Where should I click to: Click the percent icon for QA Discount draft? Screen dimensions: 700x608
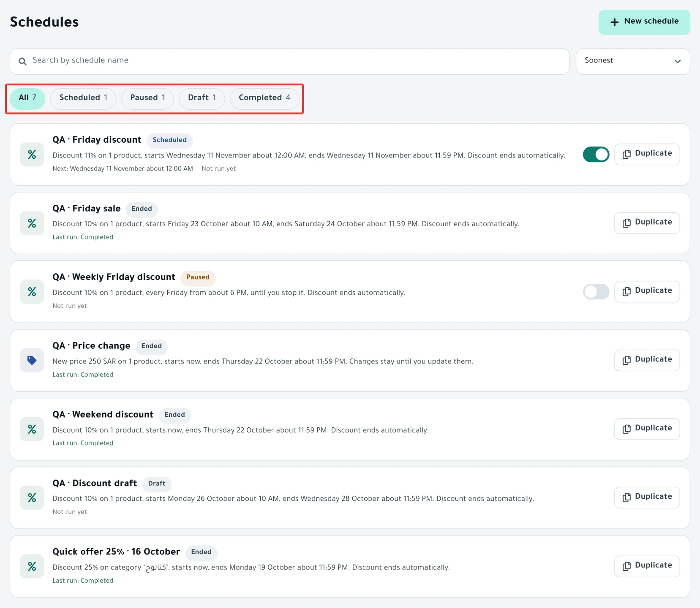pyautogui.click(x=32, y=498)
